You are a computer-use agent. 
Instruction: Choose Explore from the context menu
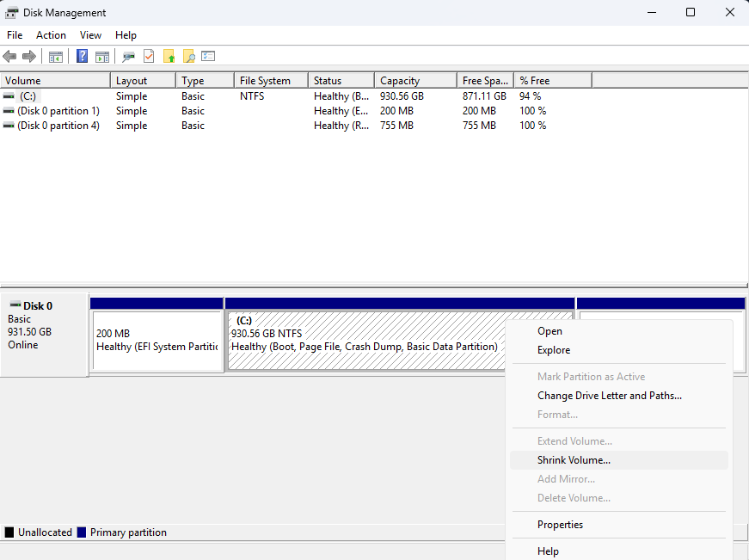click(x=553, y=349)
